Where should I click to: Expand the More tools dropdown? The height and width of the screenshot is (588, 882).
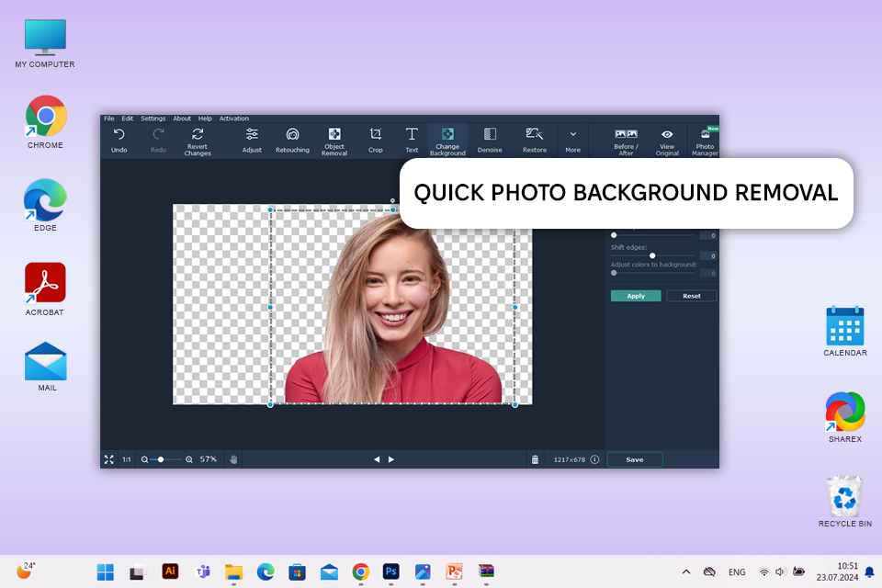(572, 140)
